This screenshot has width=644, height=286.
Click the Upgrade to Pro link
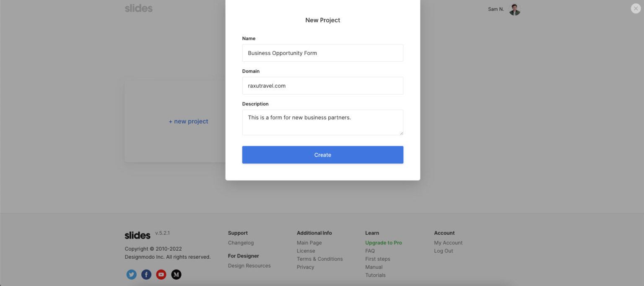point(383,243)
